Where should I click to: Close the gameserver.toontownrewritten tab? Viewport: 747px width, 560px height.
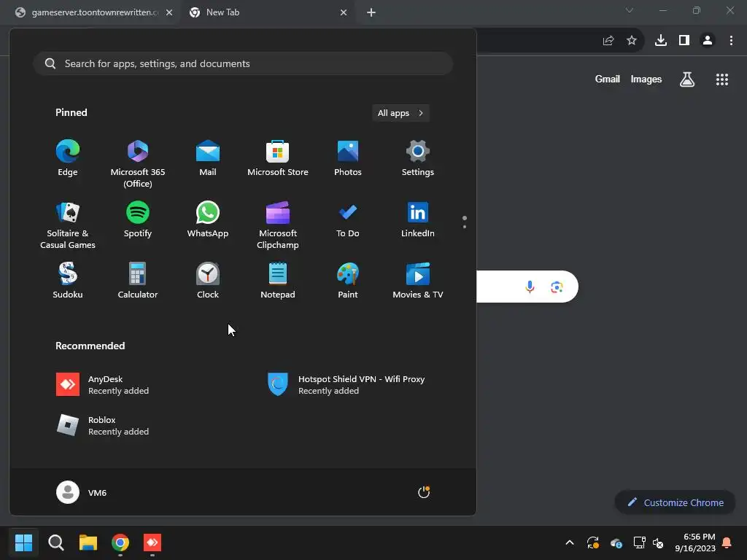(169, 13)
